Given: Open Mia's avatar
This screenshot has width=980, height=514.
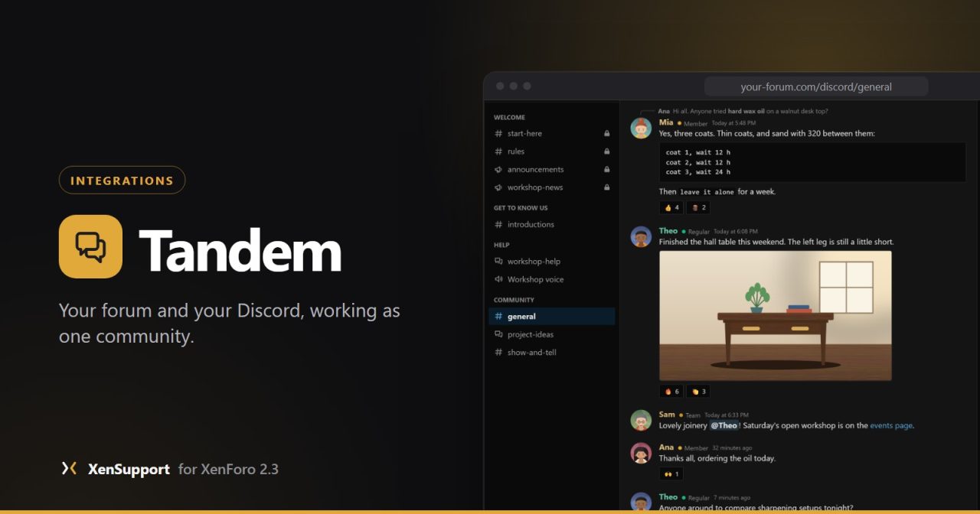Looking at the screenshot, I should (x=641, y=128).
